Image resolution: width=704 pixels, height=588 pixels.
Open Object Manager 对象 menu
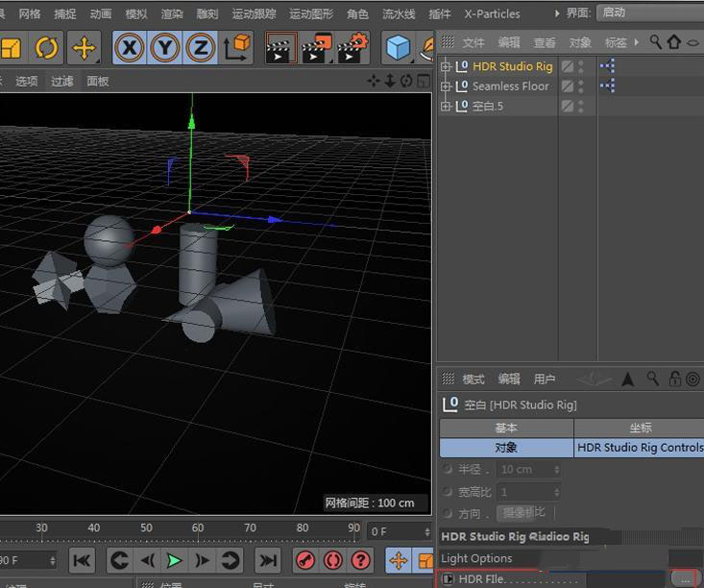point(580,42)
